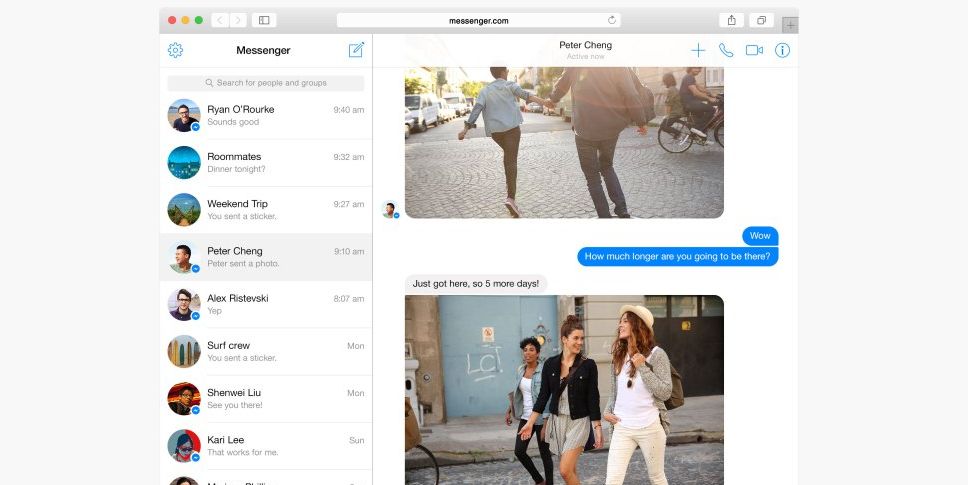Click Safari share button
The height and width of the screenshot is (485, 968).
732,20
